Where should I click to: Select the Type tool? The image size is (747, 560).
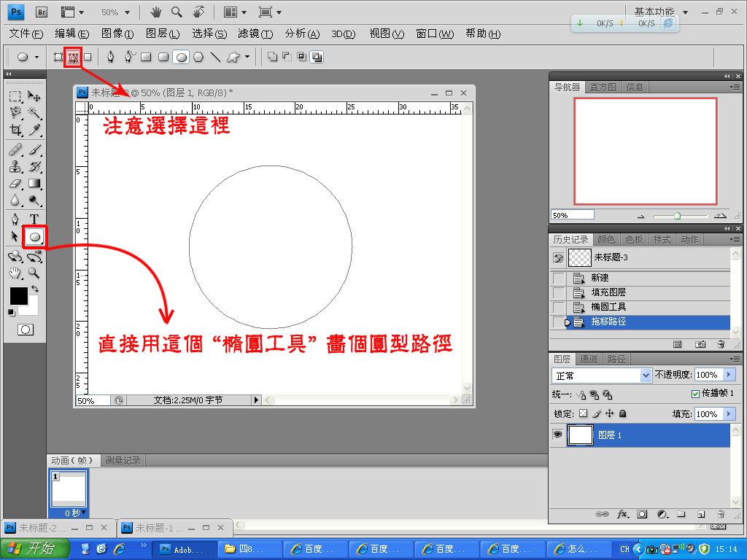point(34,219)
